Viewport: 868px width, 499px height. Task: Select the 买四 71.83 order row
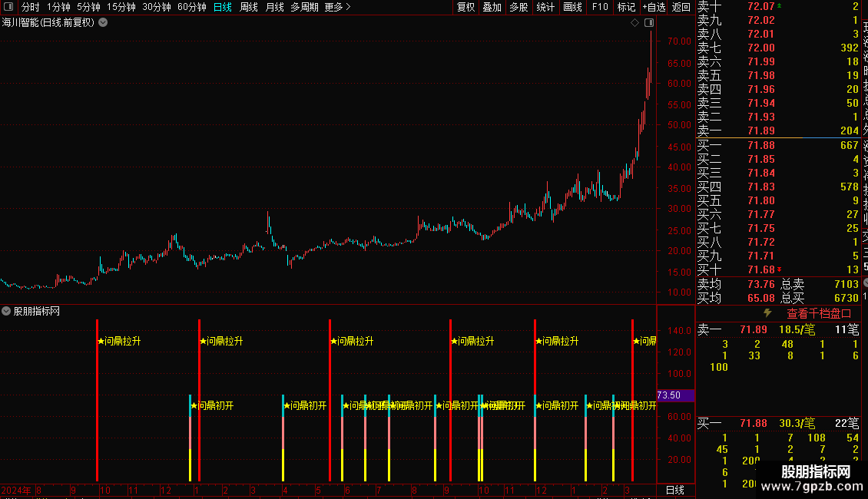pos(778,187)
